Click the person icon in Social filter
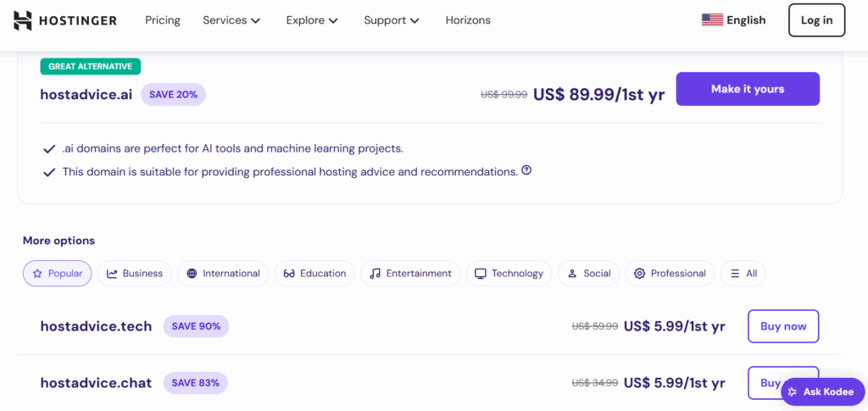The image size is (868, 411). (572, 273)
